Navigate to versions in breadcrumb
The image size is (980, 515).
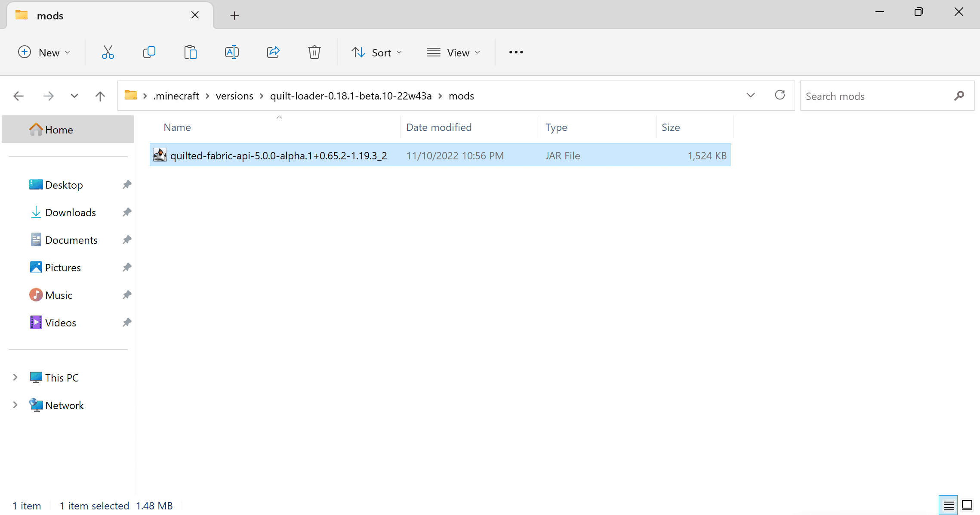click(x=234, y=96)
